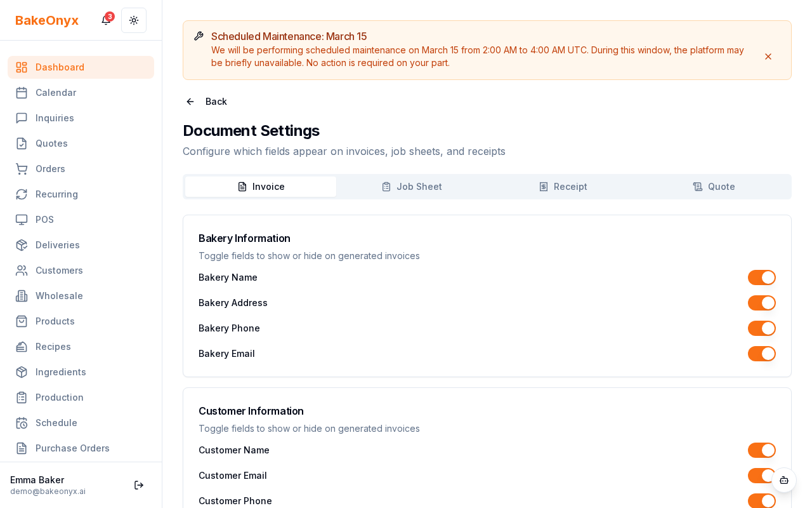Click the BakeOnyx logo link
812x508 pixels.
click(47, 20)
